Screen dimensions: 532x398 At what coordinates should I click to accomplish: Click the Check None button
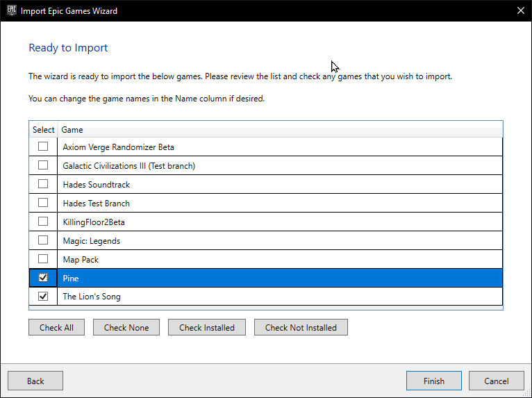click(126, 327)
